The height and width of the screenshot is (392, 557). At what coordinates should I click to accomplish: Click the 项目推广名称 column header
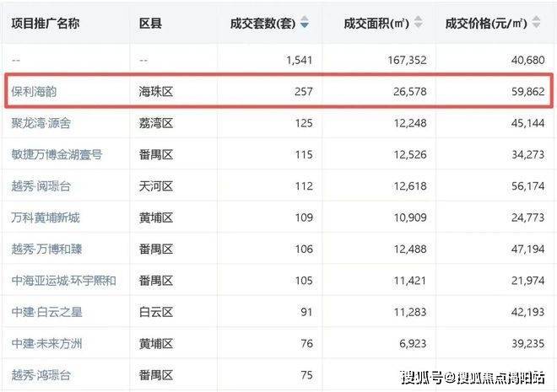(46, 24)
